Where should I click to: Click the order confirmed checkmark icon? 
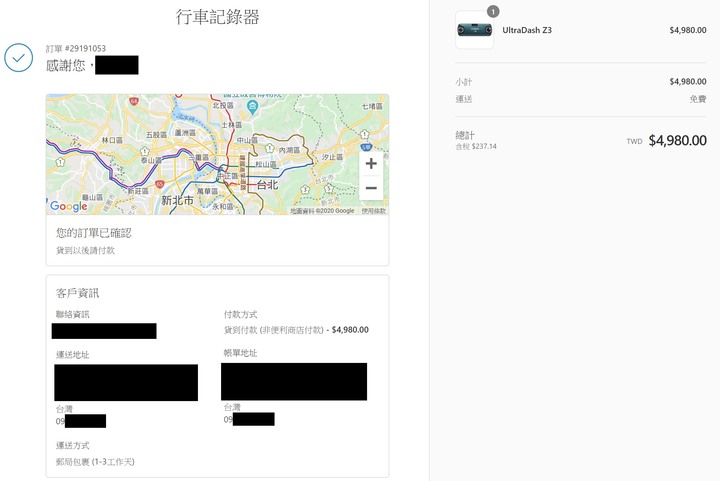18,58
